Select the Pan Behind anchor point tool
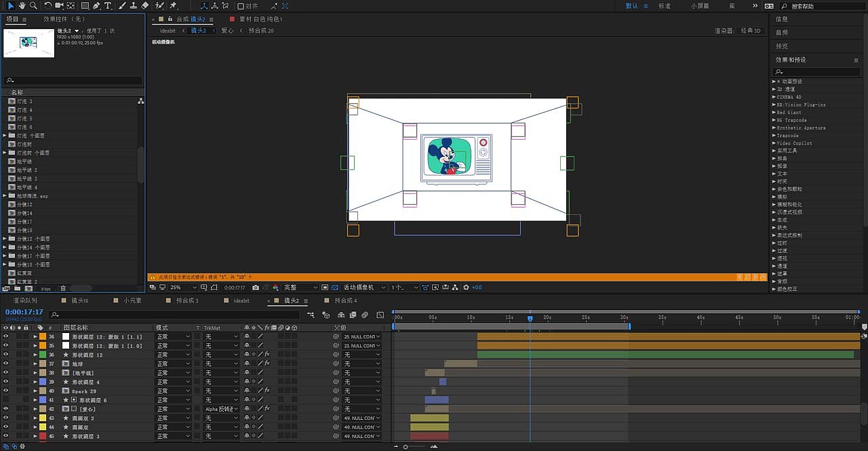The image size is (868, 451). click(71, 5)
